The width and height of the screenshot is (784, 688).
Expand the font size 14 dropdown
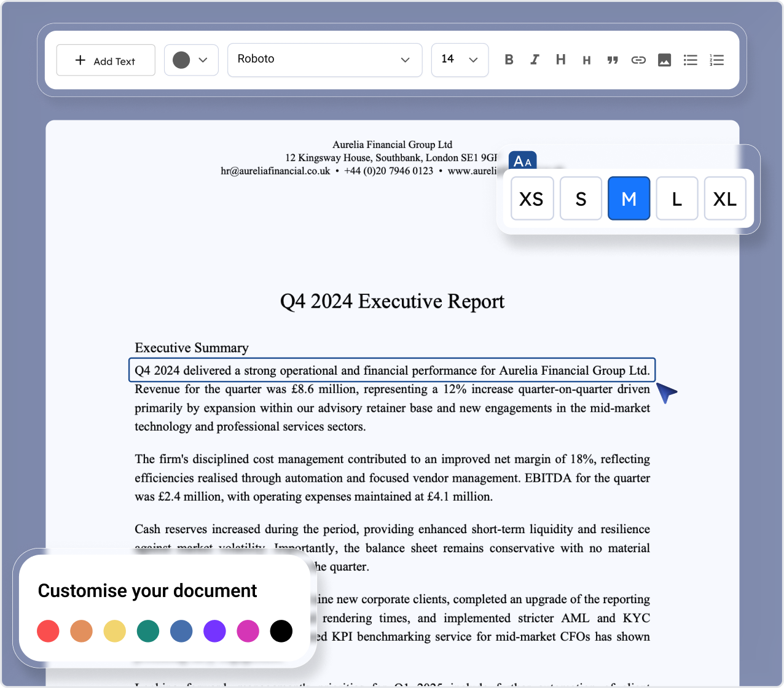460,60
